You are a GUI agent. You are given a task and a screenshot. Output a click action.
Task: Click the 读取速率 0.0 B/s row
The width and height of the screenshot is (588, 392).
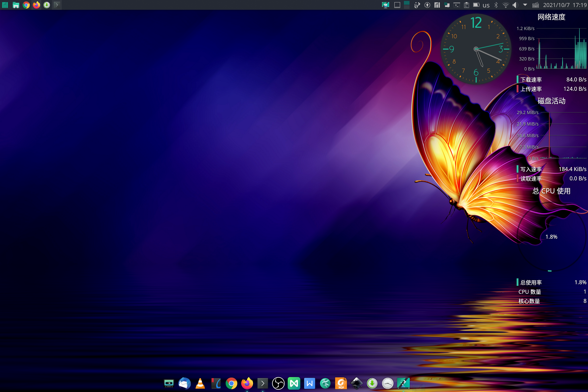(x=551, y=178)
